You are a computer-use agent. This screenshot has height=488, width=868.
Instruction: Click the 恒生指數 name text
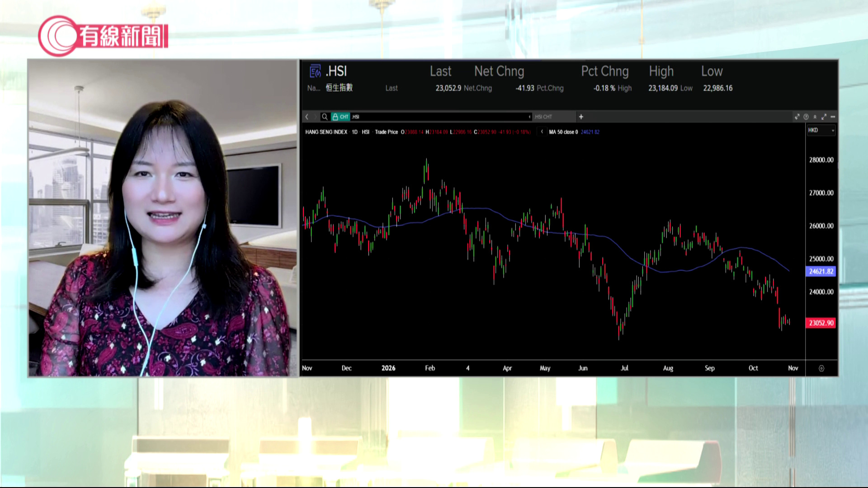pos(339,88)
